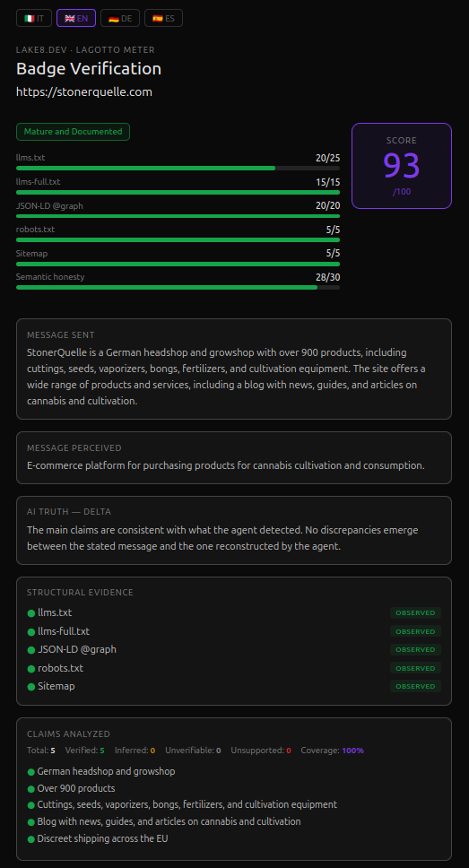Click green dot beside llms-full.txt evidence
The image size is (469, 868).
31,631
